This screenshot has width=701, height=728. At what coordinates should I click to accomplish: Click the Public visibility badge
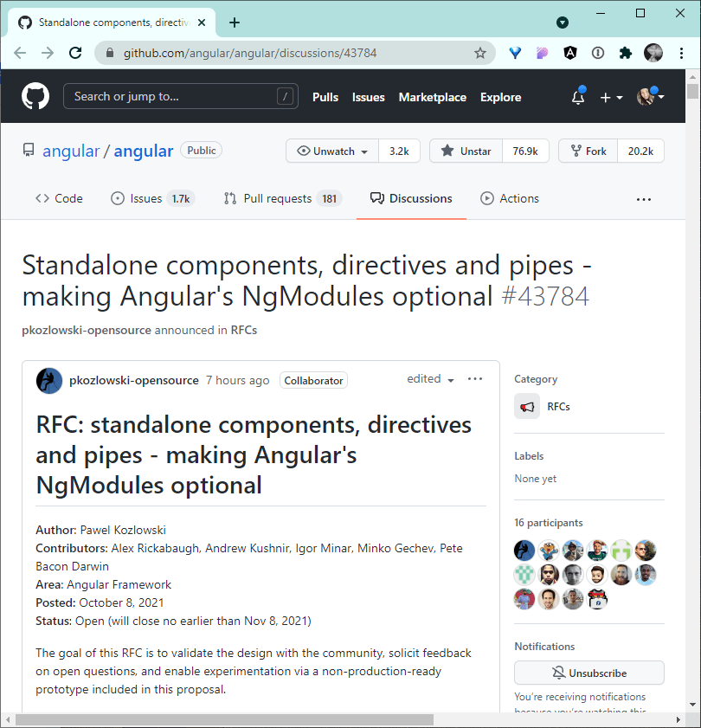pos(202,151)
